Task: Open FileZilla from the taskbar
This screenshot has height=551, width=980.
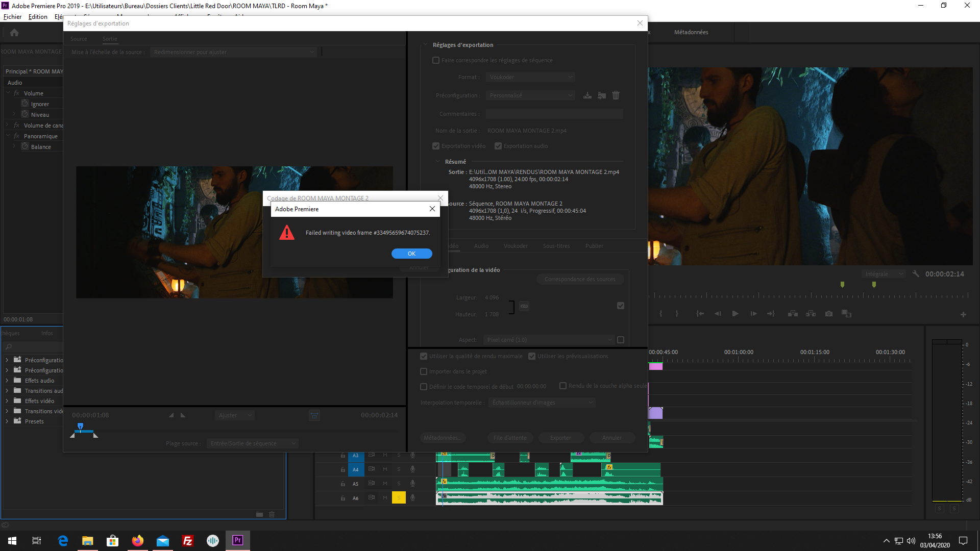Action: (188, 540)
